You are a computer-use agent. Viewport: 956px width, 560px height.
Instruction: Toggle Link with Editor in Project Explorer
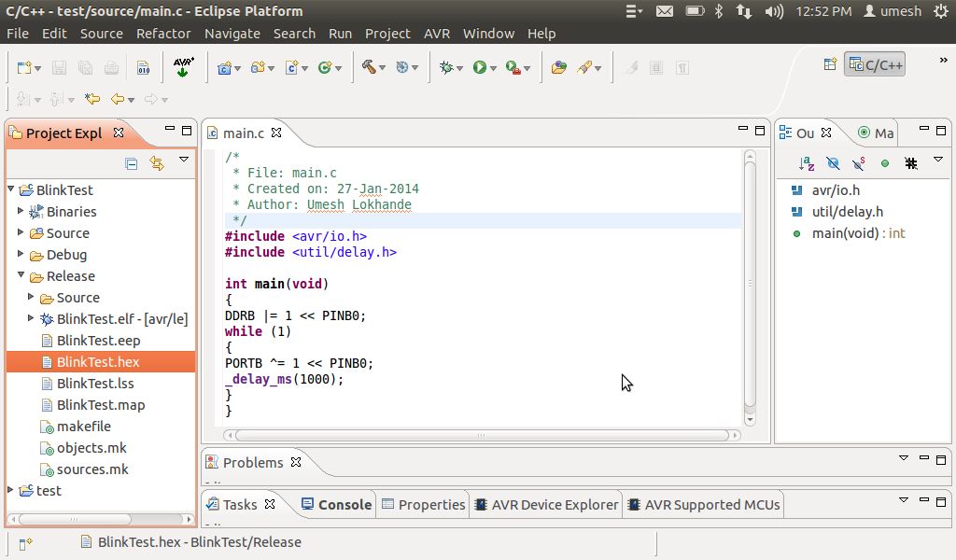[157, 163]
